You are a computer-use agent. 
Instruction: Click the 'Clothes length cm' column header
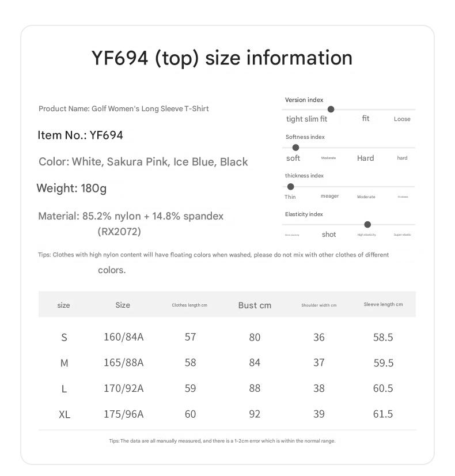tap(189, 305)
